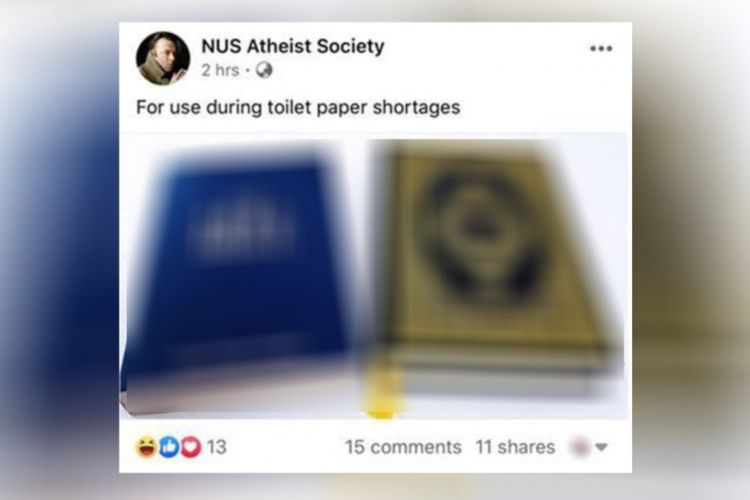The image size is (750, 500).
Task: Select the Haha laughing reaction emoji
Action: [x=147, y=447]
